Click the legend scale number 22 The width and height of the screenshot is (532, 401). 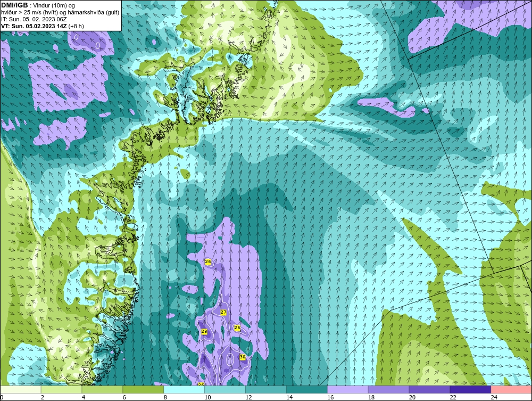(453, 398)
